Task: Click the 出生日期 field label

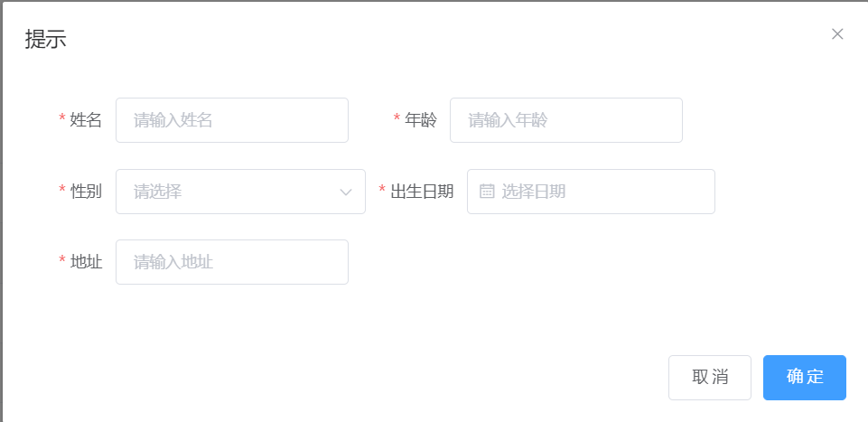Action: 422,192
